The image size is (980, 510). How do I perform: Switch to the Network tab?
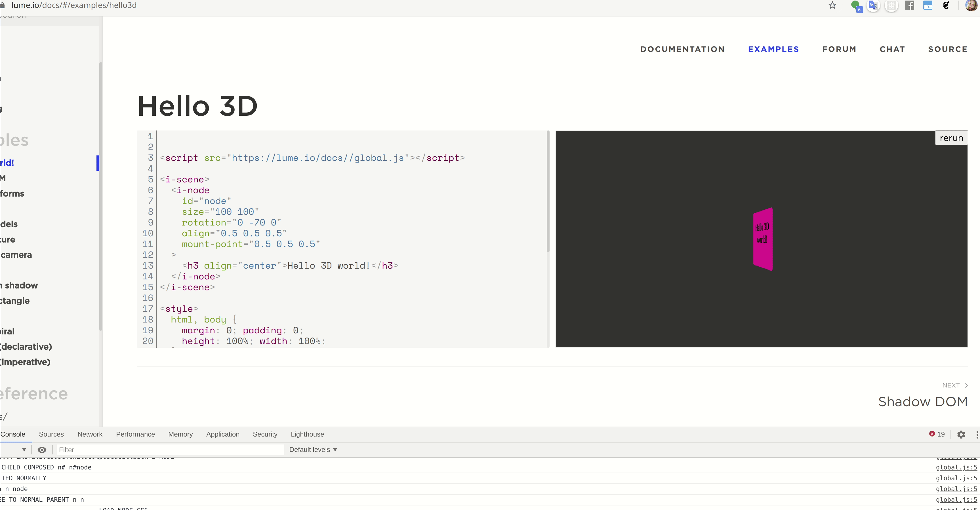(x=90, y=434)
